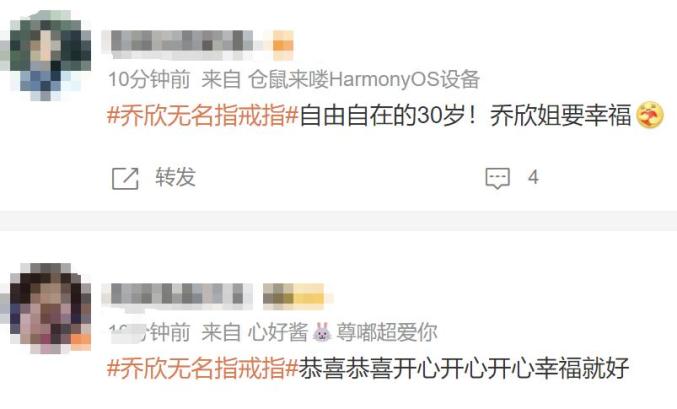The image size is (677, 409).
Task: Click the blurred username of first post
Action: 181,45
